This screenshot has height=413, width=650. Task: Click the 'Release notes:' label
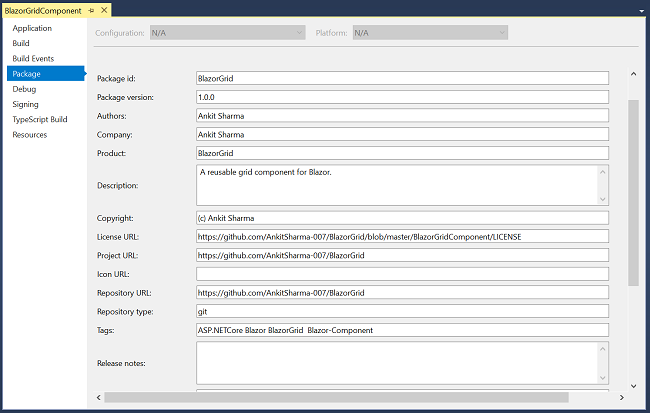tap(121, 363)
